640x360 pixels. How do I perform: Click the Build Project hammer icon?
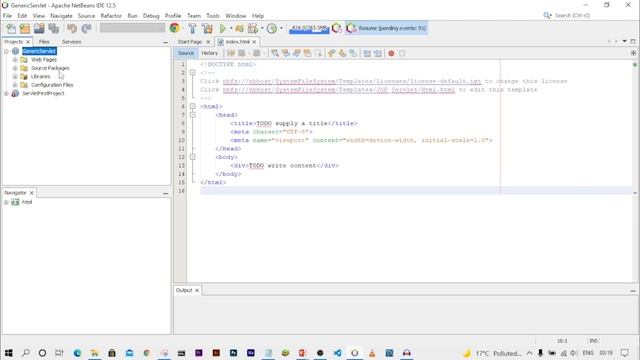(192, 28)
